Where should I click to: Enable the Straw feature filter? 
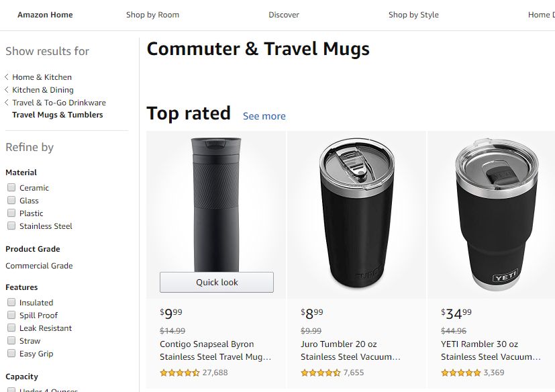pos(11,340)
